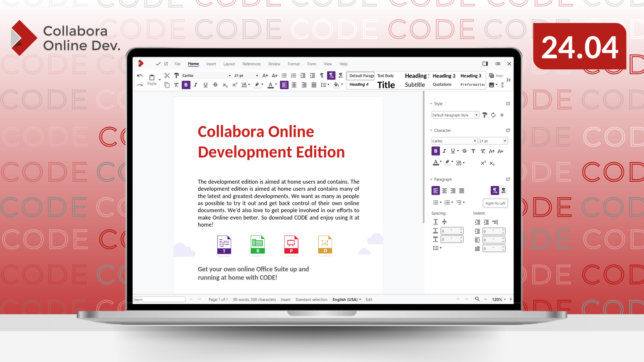The image size is (644, 362).
Task: Click Clone Formatting paintbrush in toolbar
Action: pyautogui.click(x=176, y=76)
